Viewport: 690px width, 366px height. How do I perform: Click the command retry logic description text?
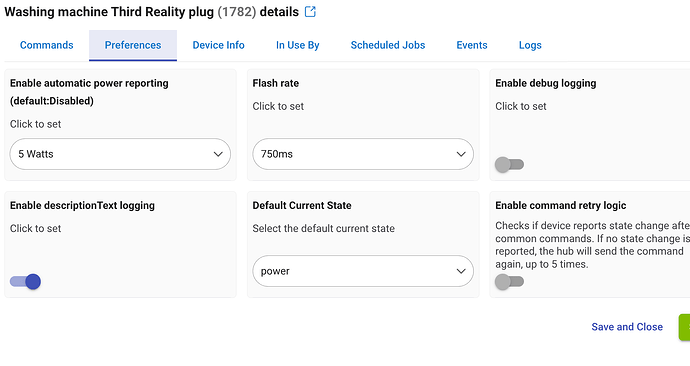point(592,245)
